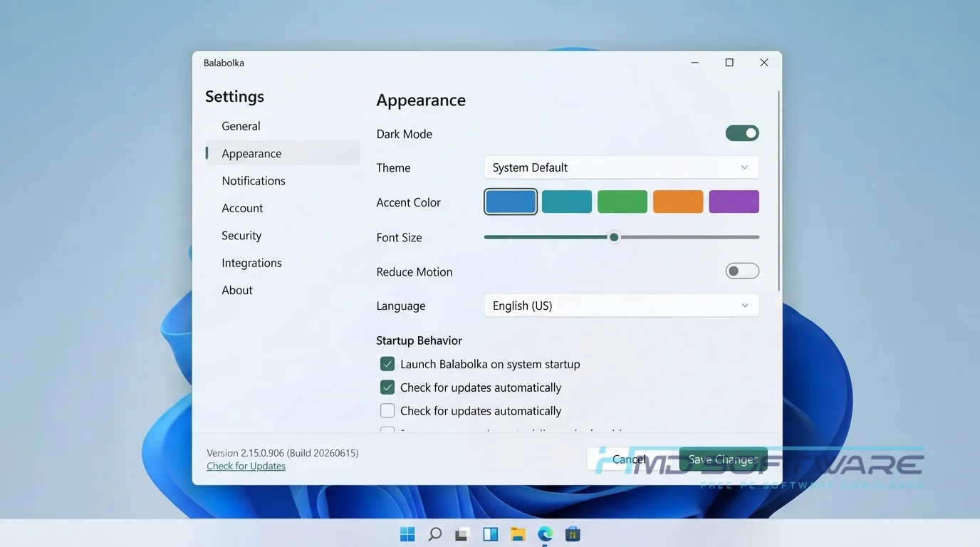Click the Font Size slider handle

[x=614, y=237]
